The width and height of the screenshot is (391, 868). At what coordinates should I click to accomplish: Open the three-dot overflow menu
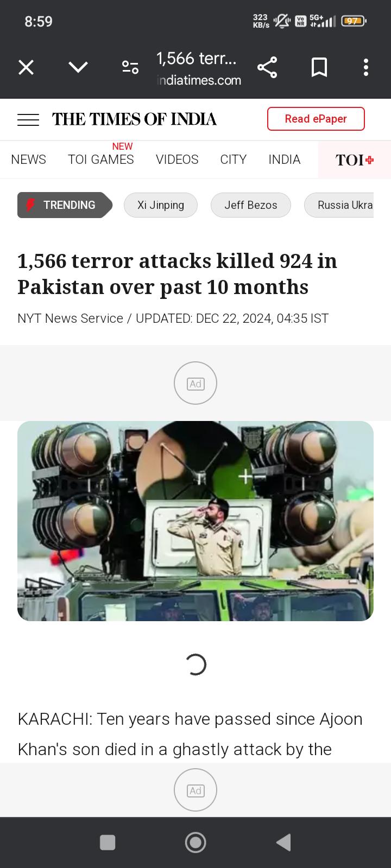click(x=366, y=67)
